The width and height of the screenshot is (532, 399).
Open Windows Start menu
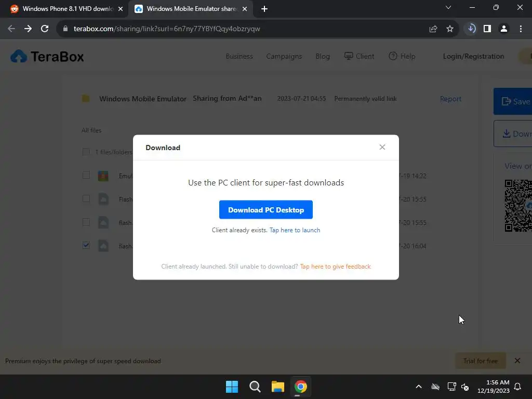point(232,387)
